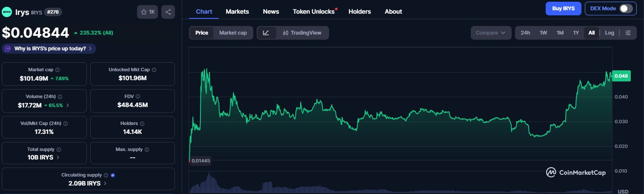This screenshot has height=194, width=644.
Task: Open Volume (24h) info icon
Action: (60, 97)
